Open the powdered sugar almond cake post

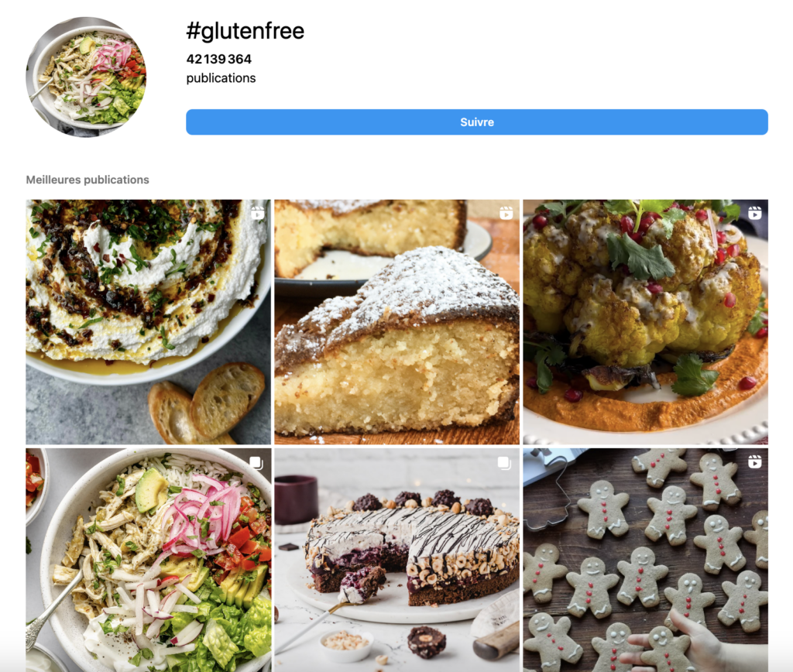tap(397, 321)
